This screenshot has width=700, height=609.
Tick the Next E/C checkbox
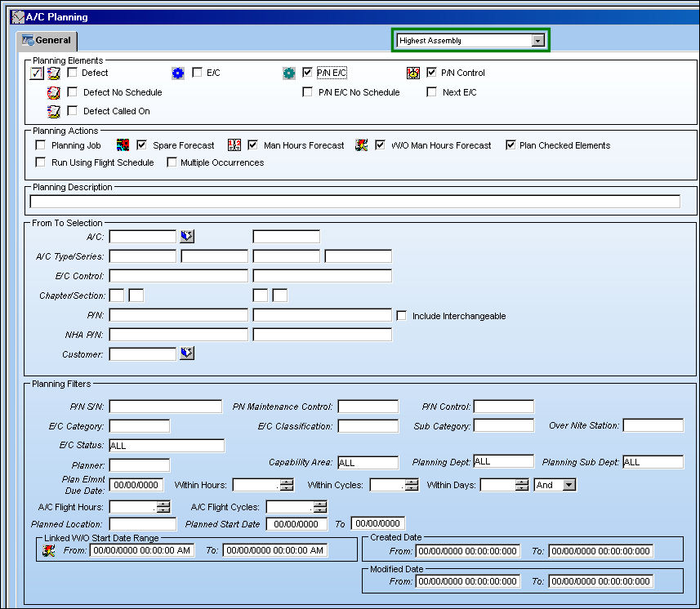pos(432,92)
